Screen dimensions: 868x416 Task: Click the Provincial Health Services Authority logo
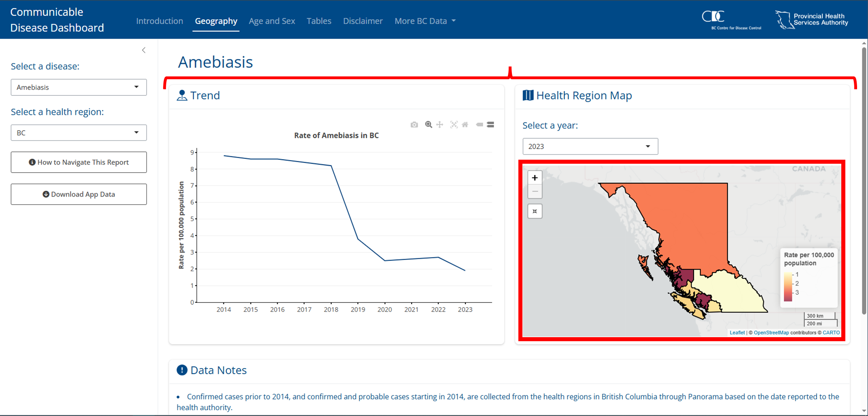click(x=811, y=20)
